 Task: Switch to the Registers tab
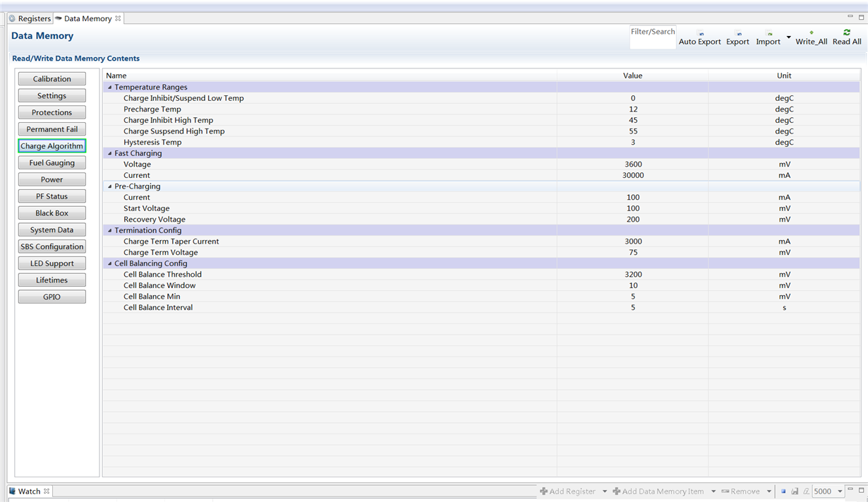[x=30, y=18]
